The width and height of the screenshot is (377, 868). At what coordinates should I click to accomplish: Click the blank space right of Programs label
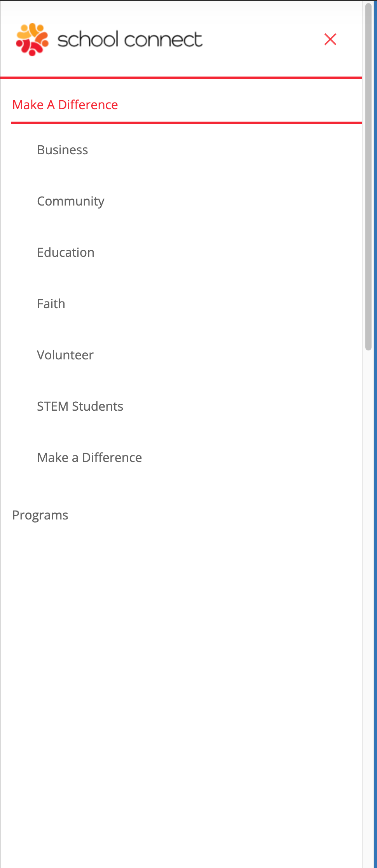[214, 515]
